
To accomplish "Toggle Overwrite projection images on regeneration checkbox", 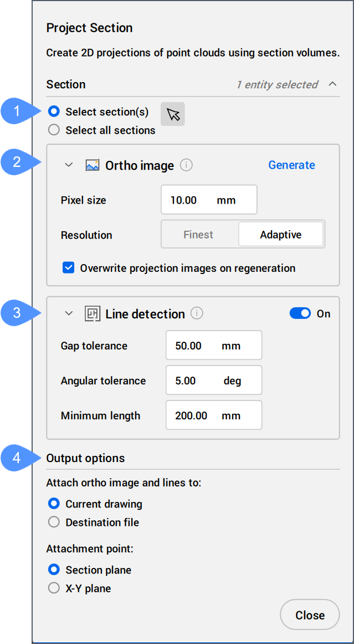I will tap(69, 268).
